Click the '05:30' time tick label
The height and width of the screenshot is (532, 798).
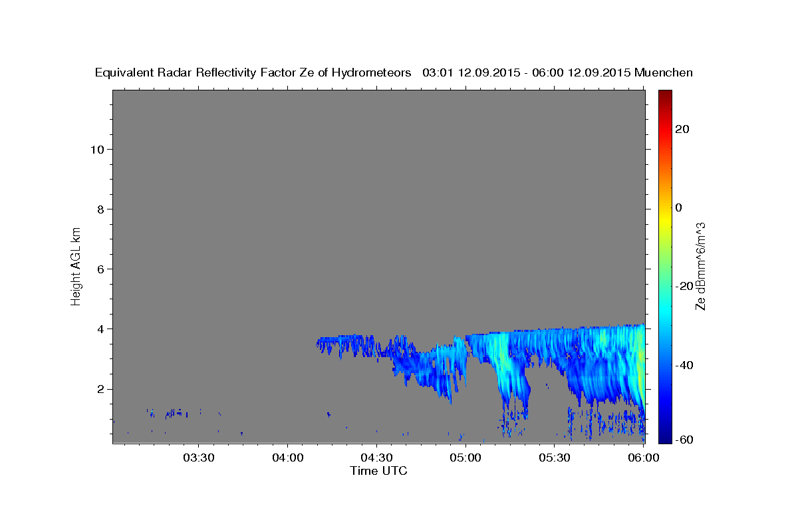click(x=555, y=458)
